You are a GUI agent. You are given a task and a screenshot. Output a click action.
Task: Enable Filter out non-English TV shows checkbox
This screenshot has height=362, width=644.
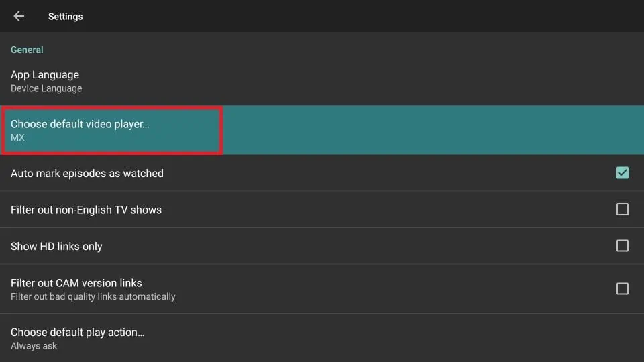point(622,210)
